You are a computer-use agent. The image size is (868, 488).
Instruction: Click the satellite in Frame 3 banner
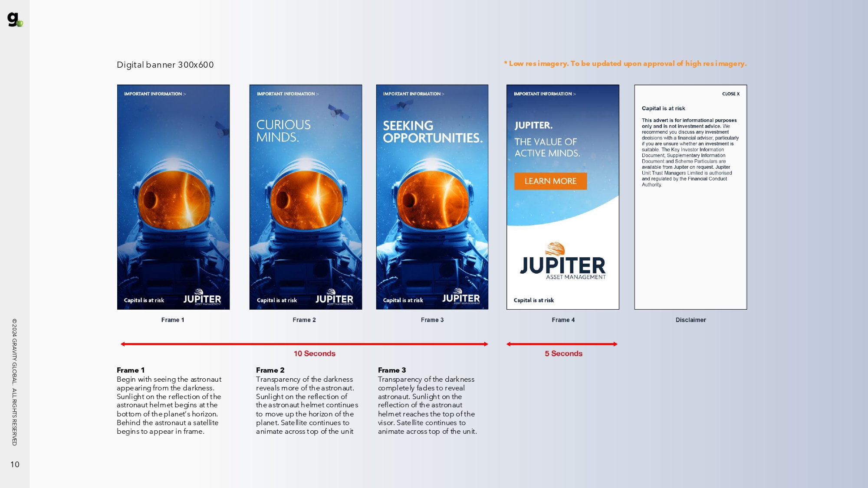click(401, 105)
